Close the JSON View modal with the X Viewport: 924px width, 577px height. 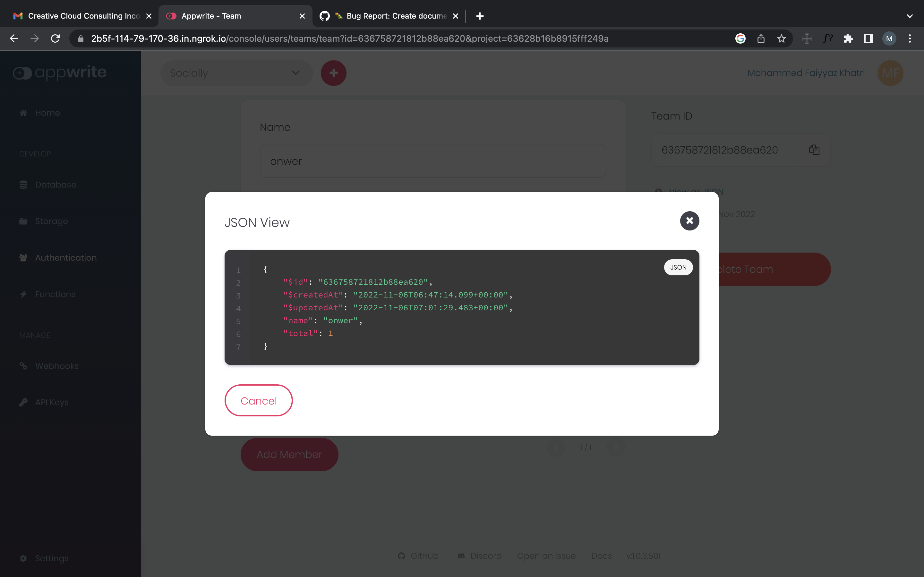(x=689, y=221)
